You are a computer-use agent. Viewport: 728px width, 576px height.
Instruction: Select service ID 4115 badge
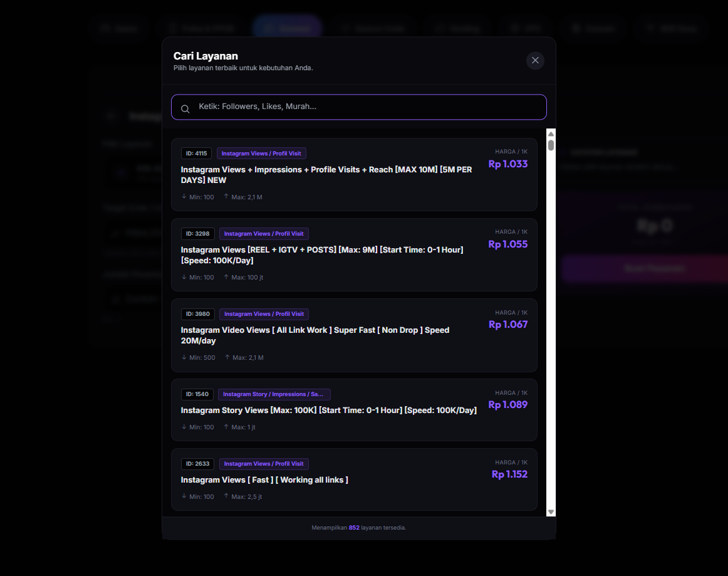click(196, 154)
